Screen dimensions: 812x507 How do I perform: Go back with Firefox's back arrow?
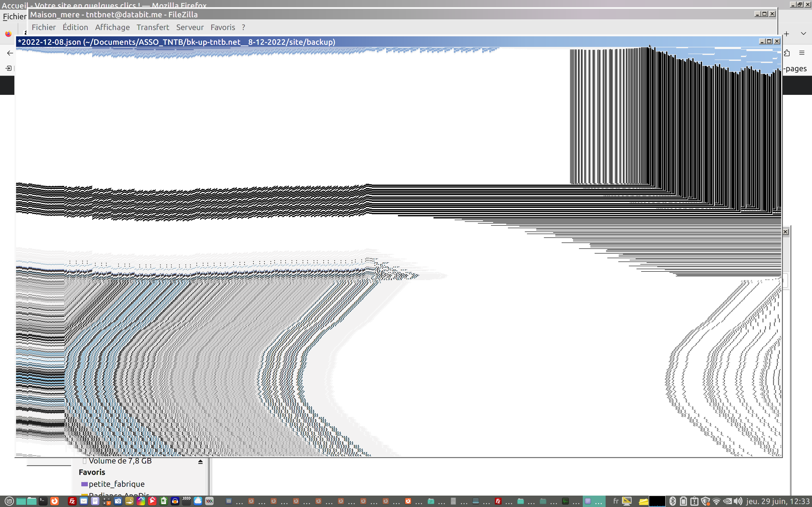pos(10,53)
